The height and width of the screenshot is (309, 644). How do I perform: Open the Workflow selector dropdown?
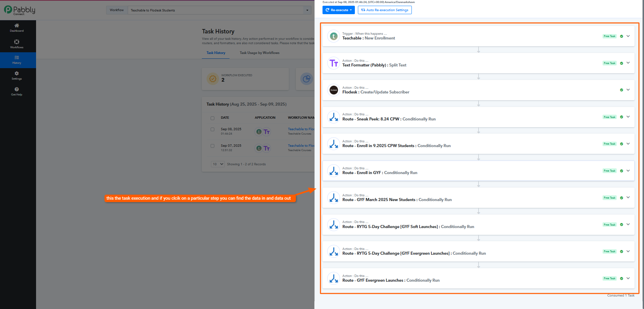[x=219, y=10]
